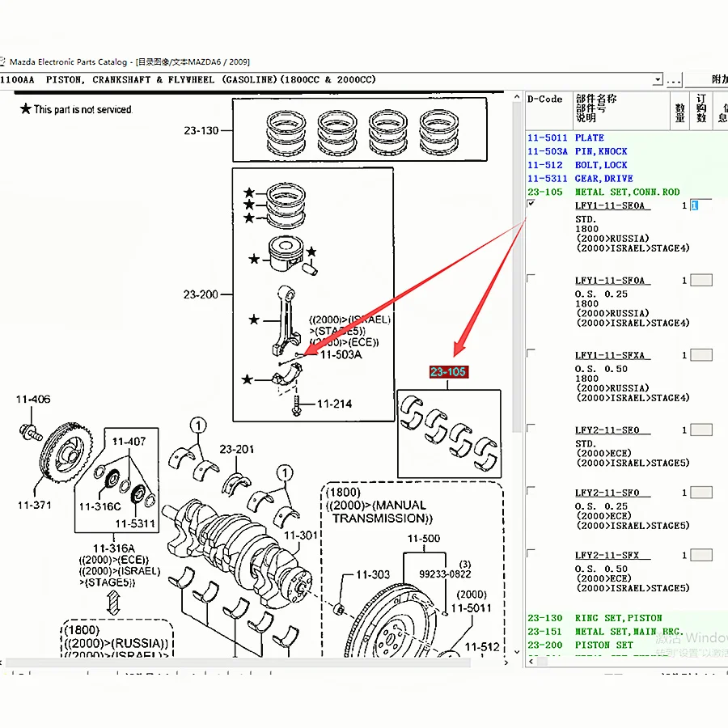The width and height of the screenshot is (728, 728).
Task: Tick the checkbox for LFY2-11-SF0
Action: (x=531, y=491)
